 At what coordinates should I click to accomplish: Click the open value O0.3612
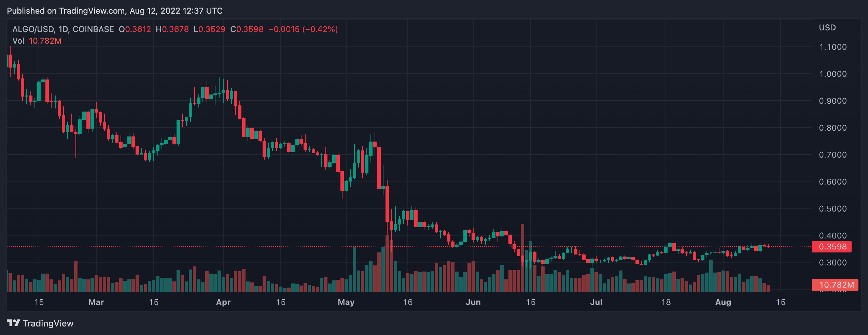[x=135, y=29]
